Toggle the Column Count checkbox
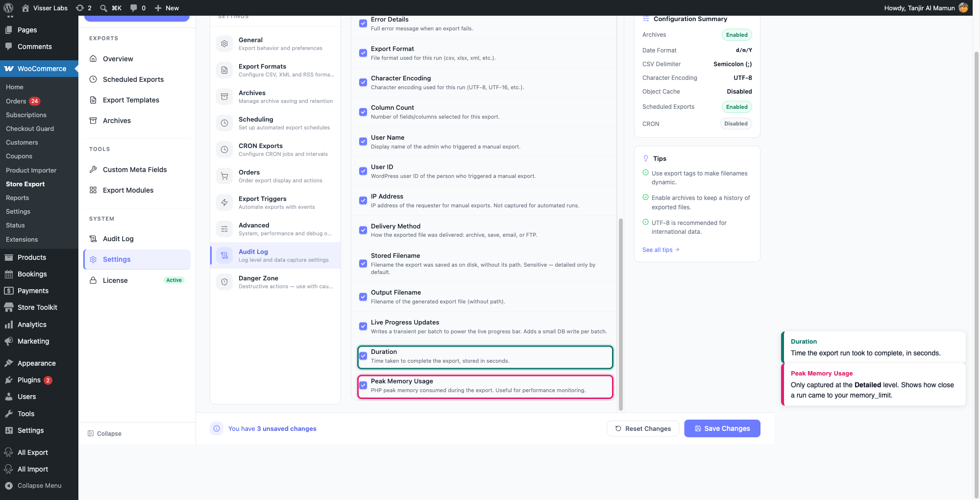The width and height of the screenshot is (980, 500). [x=363, y=112]
